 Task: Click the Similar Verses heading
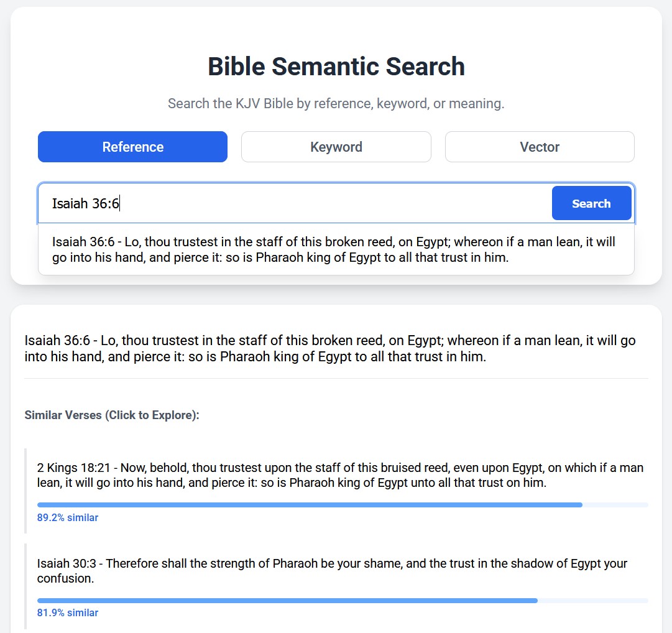point(111,415)
